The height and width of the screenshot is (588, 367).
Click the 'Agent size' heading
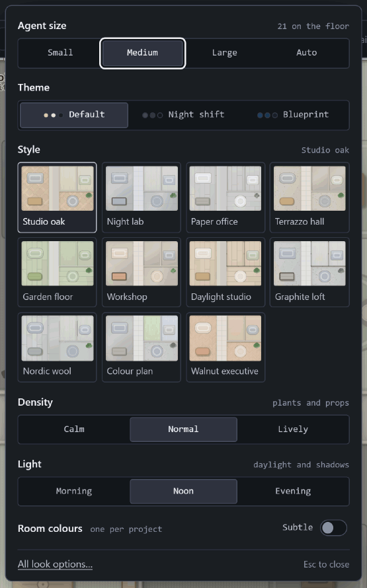click(x=42, y=26)
